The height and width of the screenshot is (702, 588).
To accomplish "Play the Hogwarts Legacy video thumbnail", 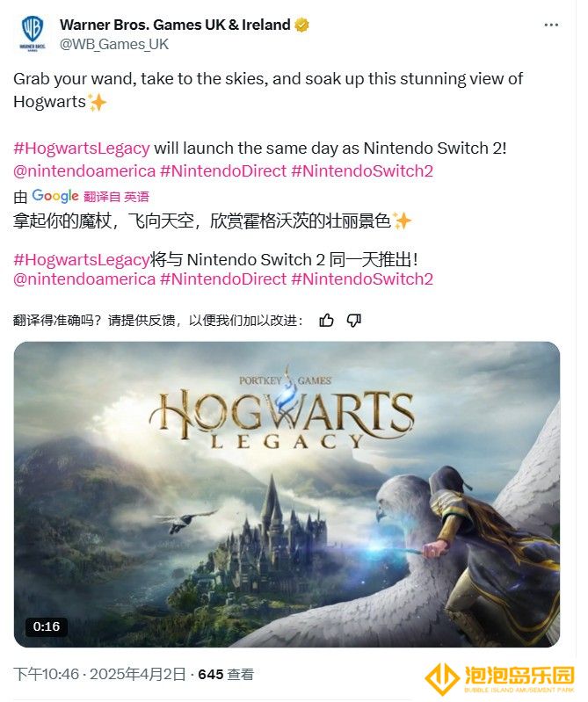I will coord(287,495).
